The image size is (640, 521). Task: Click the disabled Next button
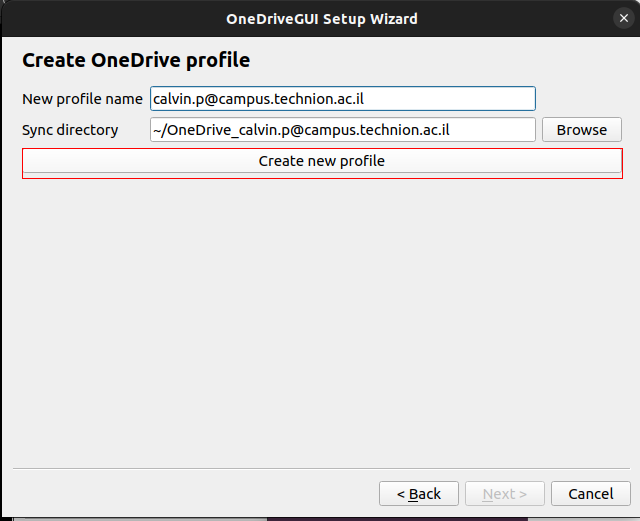505,494
